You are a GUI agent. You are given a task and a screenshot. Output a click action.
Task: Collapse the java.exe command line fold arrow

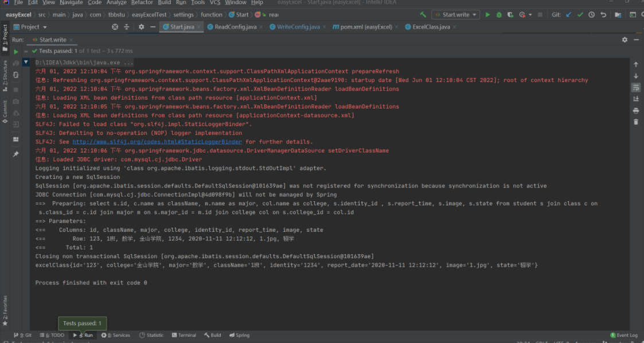click(x=26, y=62)
